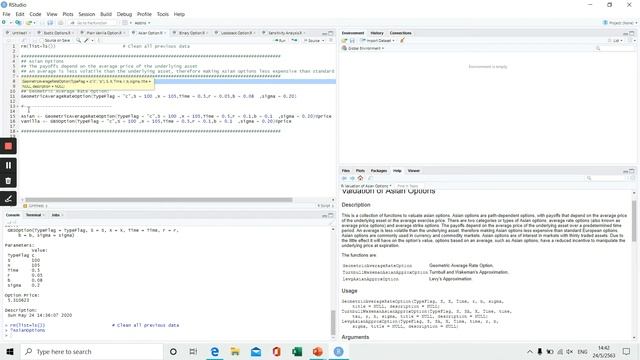Viewport: 640px width, 360px height.
Task: Switch to the Untitled1 source tab
Action: click(x=18, y=33)
